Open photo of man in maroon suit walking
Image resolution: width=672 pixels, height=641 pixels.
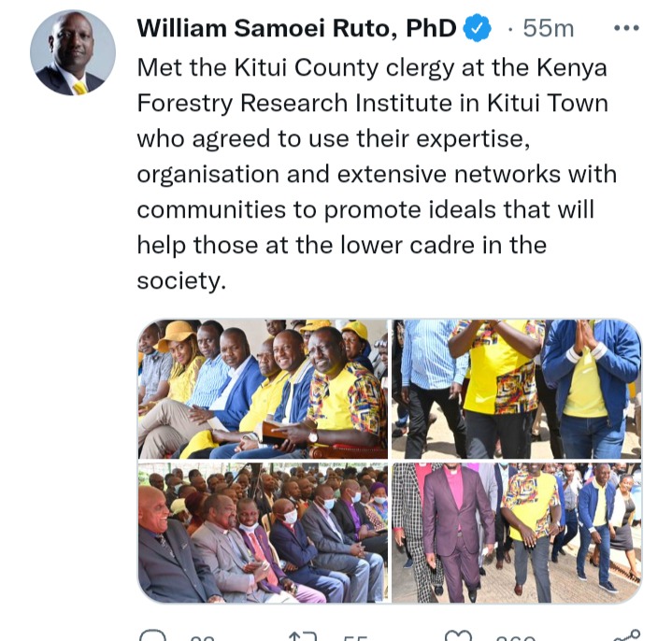click(x=517, y=533)
